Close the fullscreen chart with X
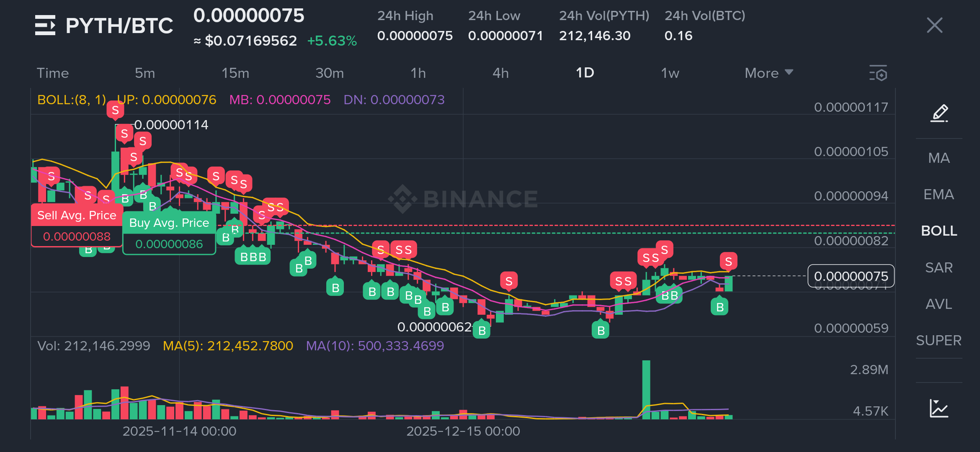This screenshot has width=980, height=452. tap(934, 26)
